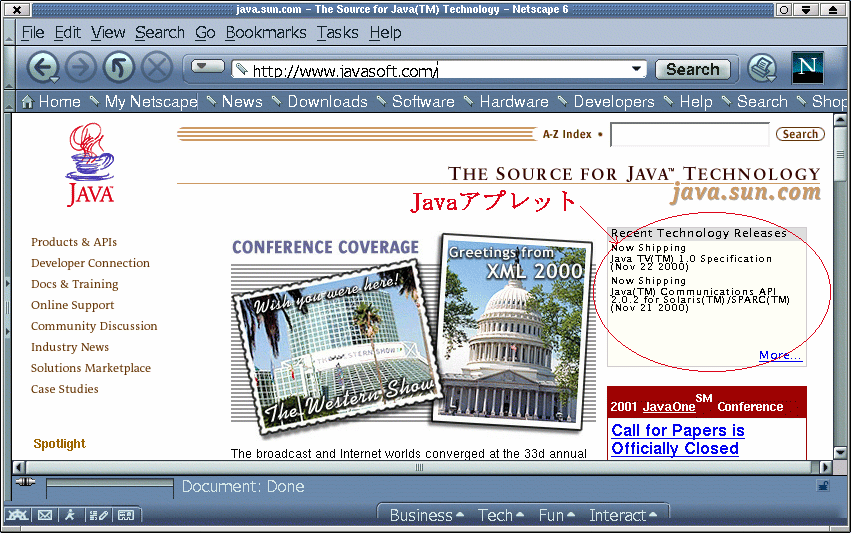Follow the Products & APIs link
851x533 pixels.
74,242
